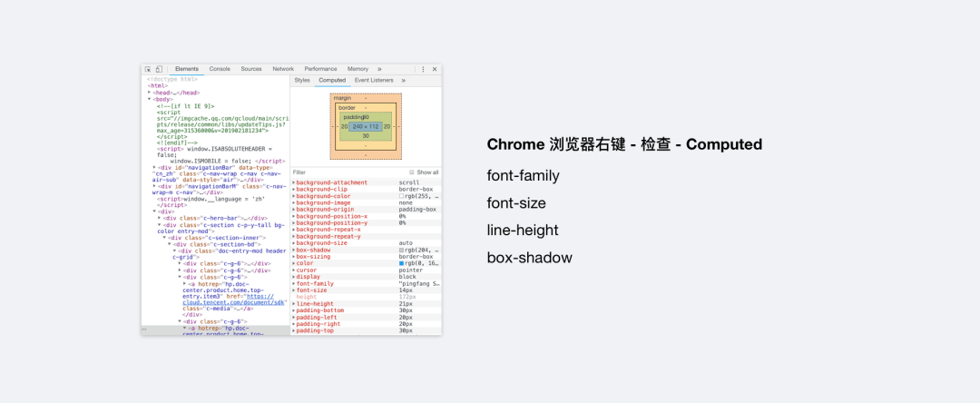980x403 pixels.
Task: Click the line-height text on the slide
Action: coord(523,231)
